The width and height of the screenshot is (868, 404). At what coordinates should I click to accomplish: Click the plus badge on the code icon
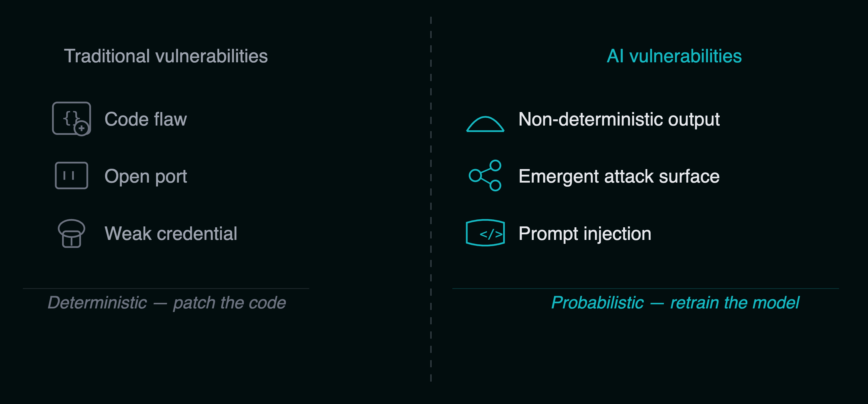[82, 128]
